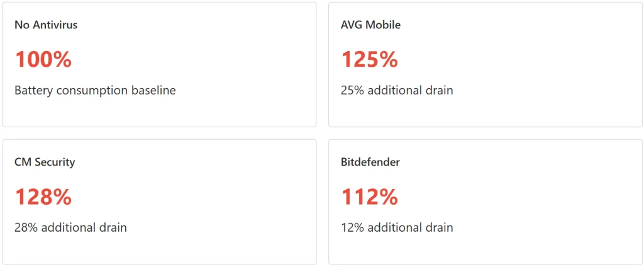Click the 28% additional drain description

(70, 227)
